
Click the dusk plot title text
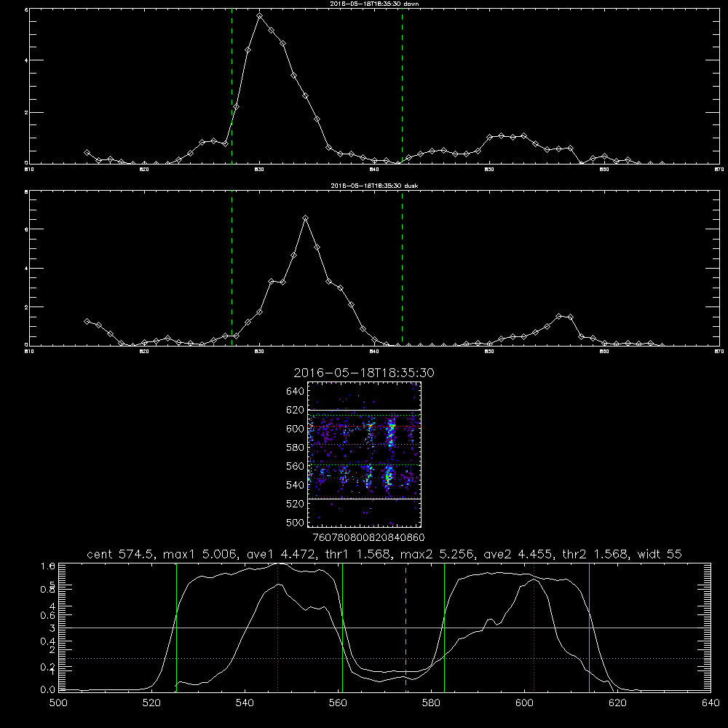(x=374, y=186)
